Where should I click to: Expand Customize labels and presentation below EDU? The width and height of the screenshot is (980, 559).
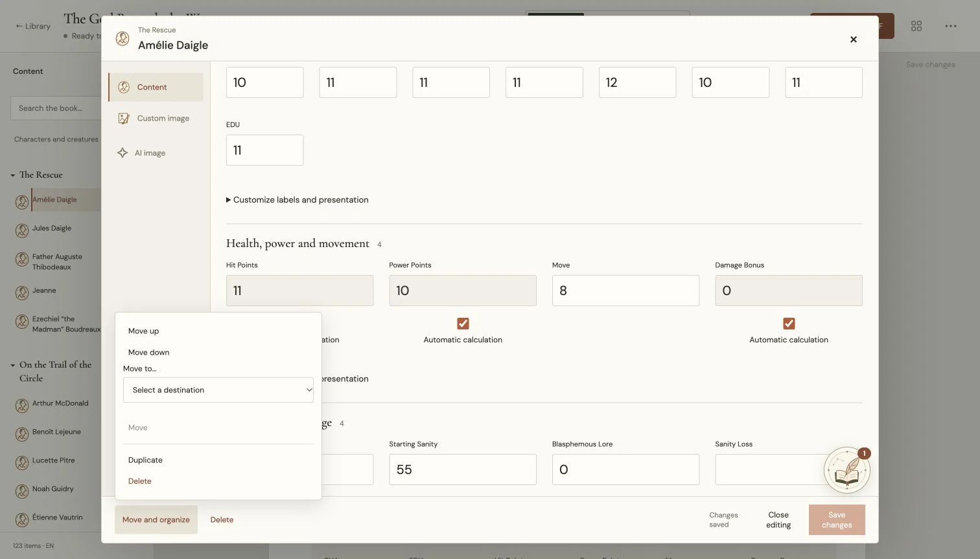coord(297,200)
